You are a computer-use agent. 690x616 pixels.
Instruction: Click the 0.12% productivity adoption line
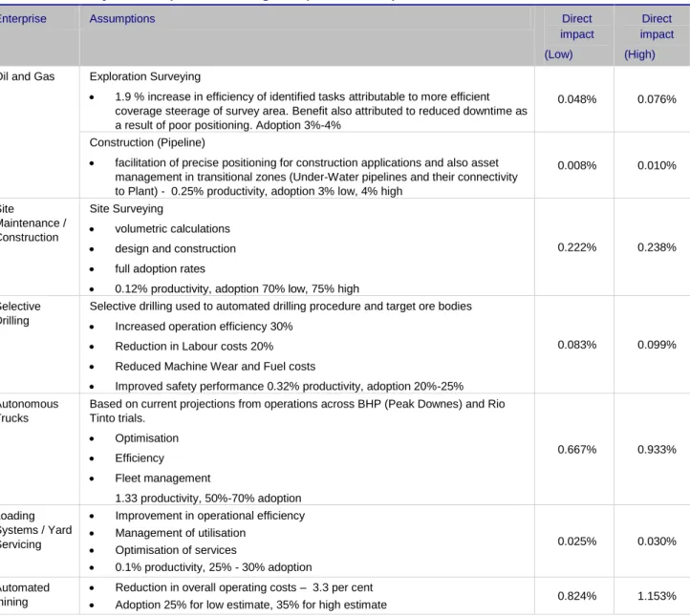(x=237, y=288)
